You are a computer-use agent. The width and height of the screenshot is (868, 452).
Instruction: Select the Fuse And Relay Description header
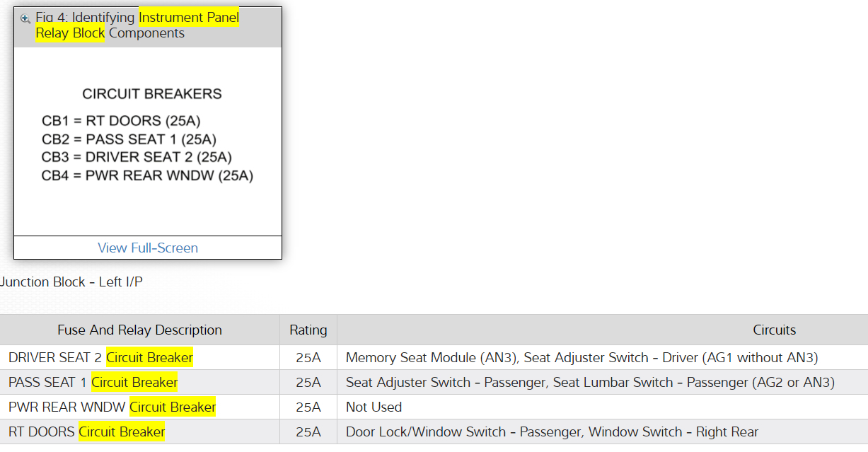139,330
